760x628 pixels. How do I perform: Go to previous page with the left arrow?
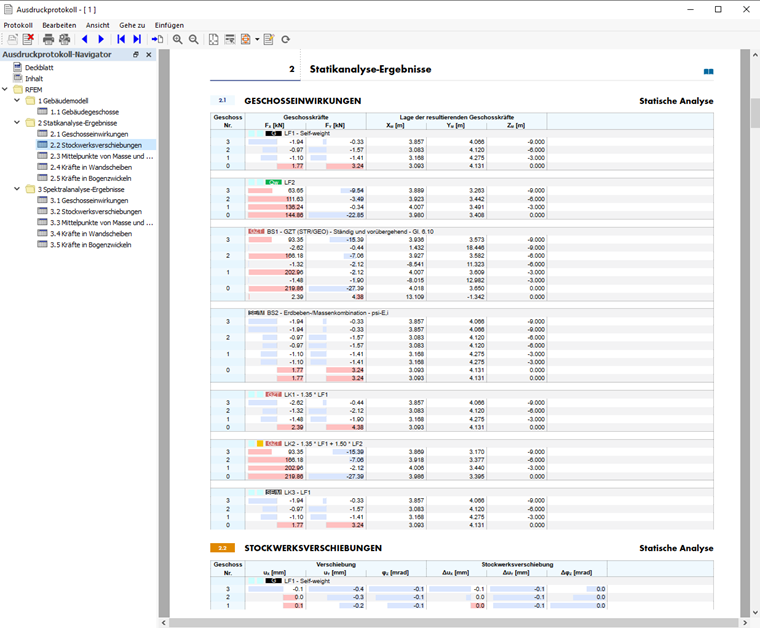85,39
